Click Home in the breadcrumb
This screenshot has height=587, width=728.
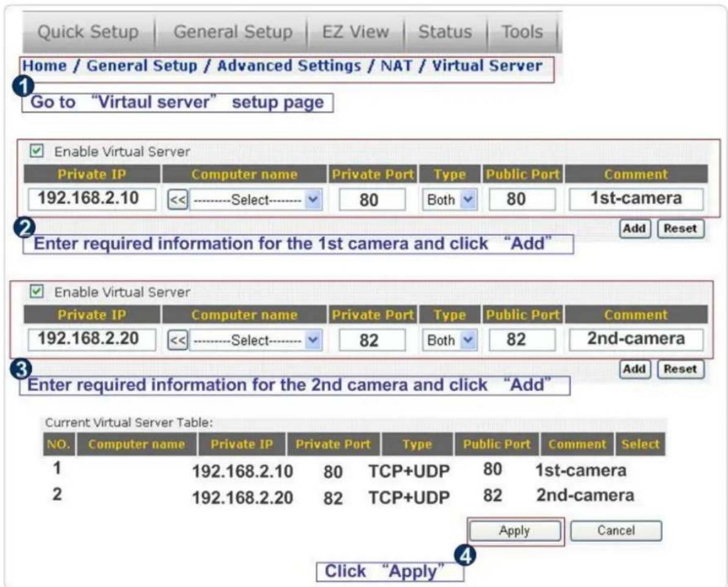[x=45, y=65]
